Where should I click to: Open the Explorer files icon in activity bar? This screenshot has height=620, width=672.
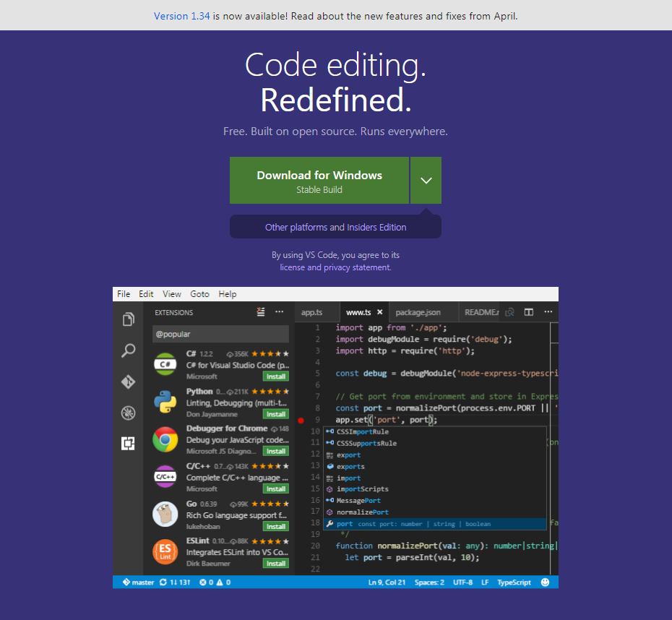tap(128, 319)
